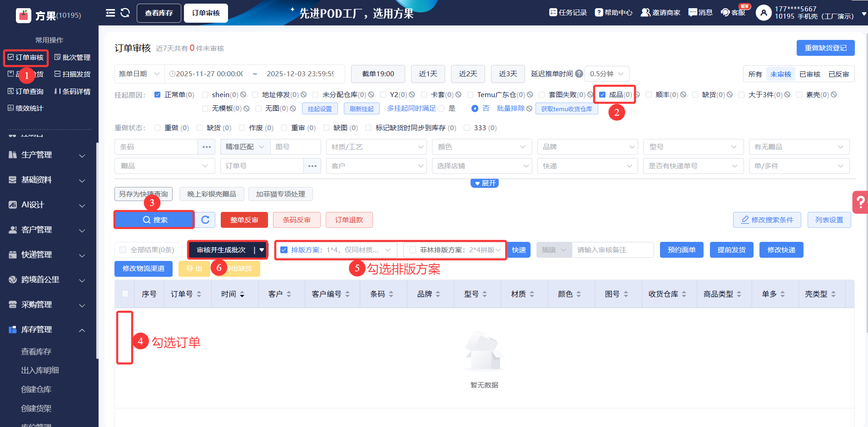Toggle the 正常单(0) checkbox
The height and width of the screenshot is (427, 868).
(x=158, y=95)
